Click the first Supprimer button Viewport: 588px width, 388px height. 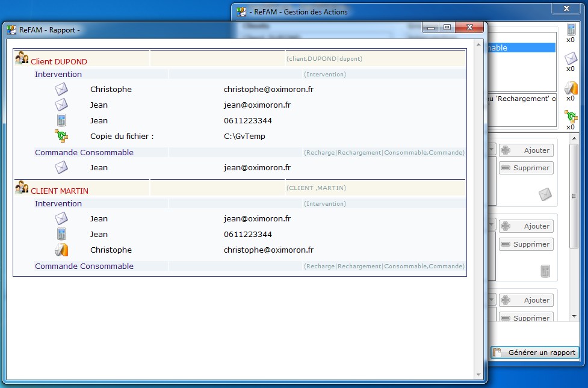(526, 168)
